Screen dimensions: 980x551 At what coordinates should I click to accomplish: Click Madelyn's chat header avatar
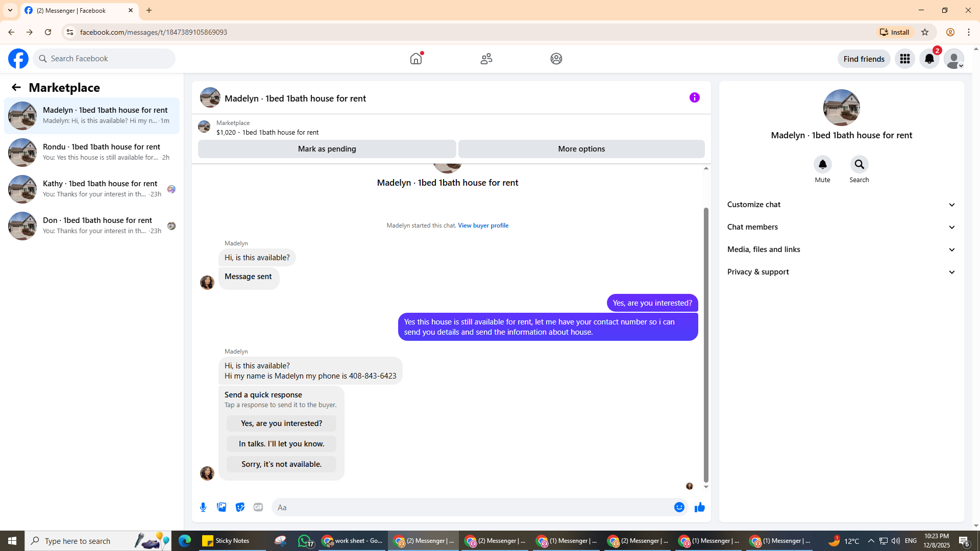tap(210, 97)
